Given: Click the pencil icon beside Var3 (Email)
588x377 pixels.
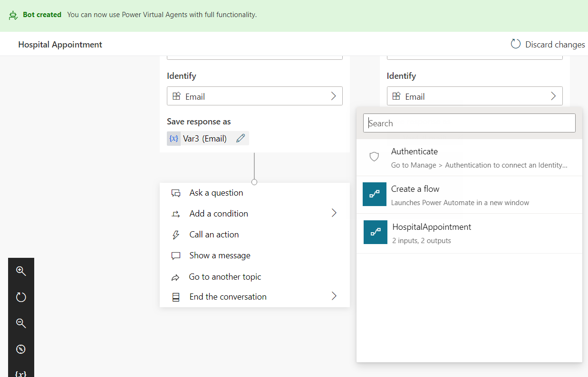Looking at the screenshot, I should 241,138.
